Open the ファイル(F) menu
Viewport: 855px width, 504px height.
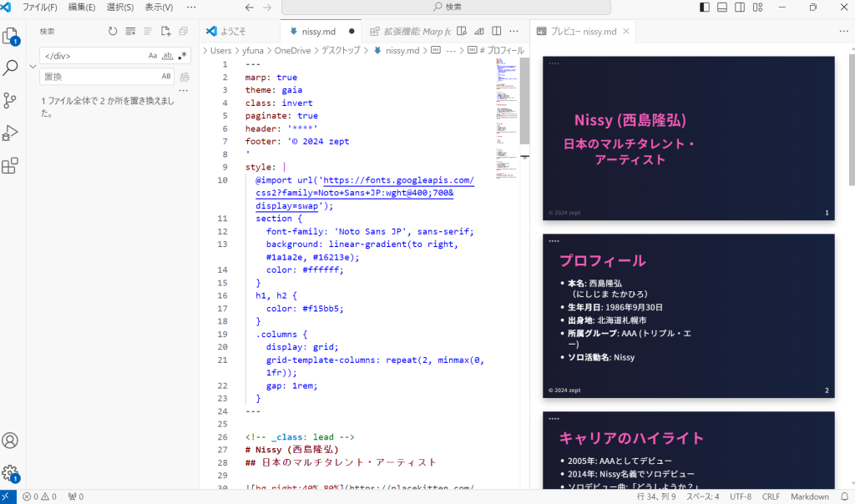point(40,8)
